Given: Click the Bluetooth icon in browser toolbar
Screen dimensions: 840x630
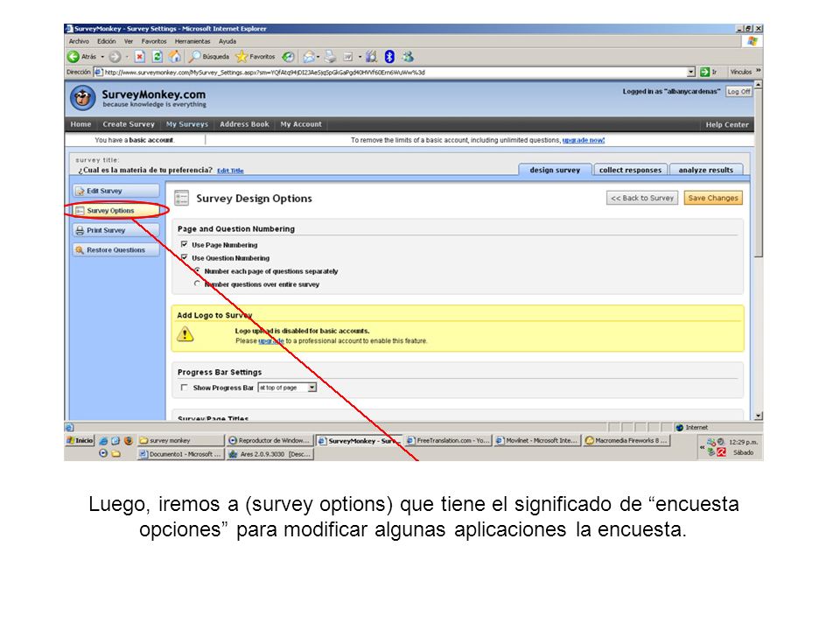Looking at the screenshot, I should coord(389,56).
